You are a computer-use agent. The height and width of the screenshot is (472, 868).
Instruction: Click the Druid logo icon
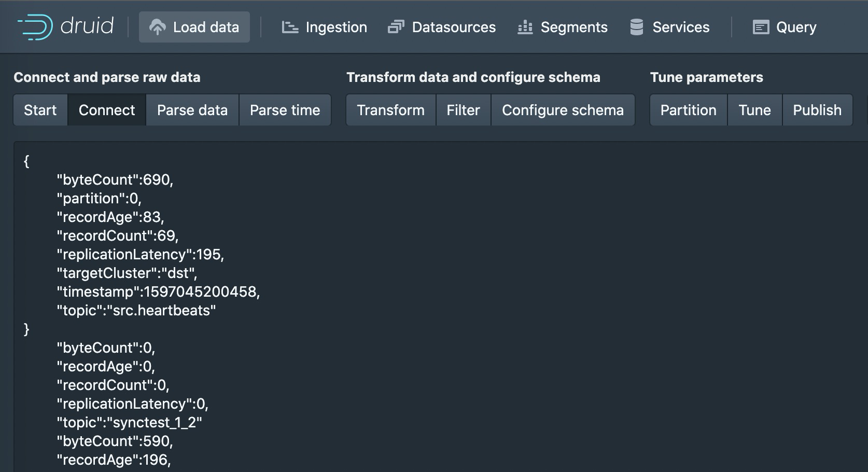click(35, 27)
